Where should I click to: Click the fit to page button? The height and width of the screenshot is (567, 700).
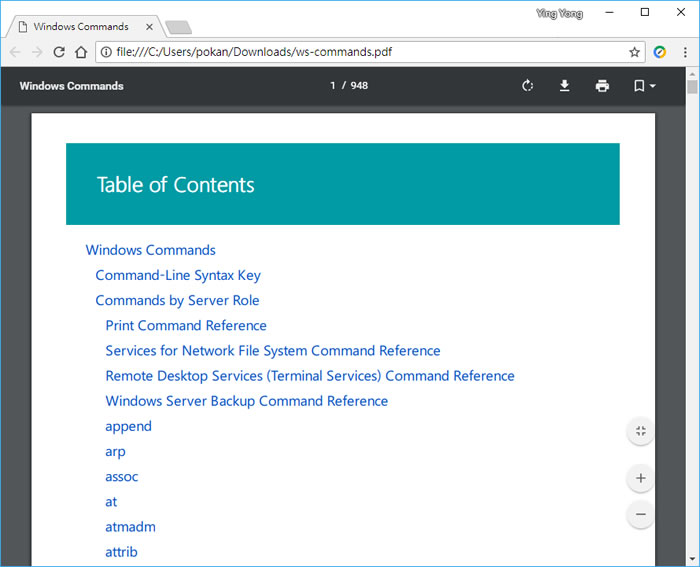pyautogui.click(x=640, y=431)
